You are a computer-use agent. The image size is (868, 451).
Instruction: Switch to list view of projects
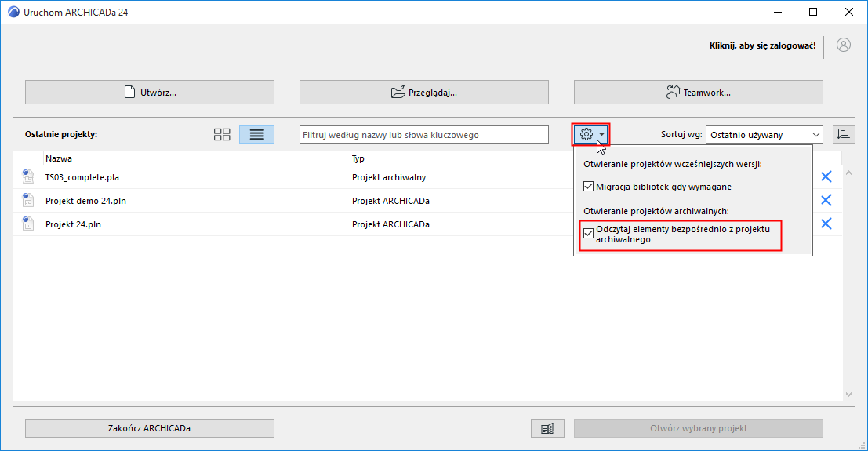coord(257,135)
